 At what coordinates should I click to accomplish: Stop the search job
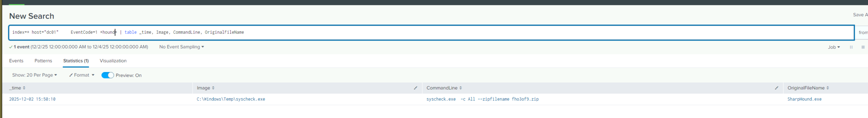click(x=863, y=47)
